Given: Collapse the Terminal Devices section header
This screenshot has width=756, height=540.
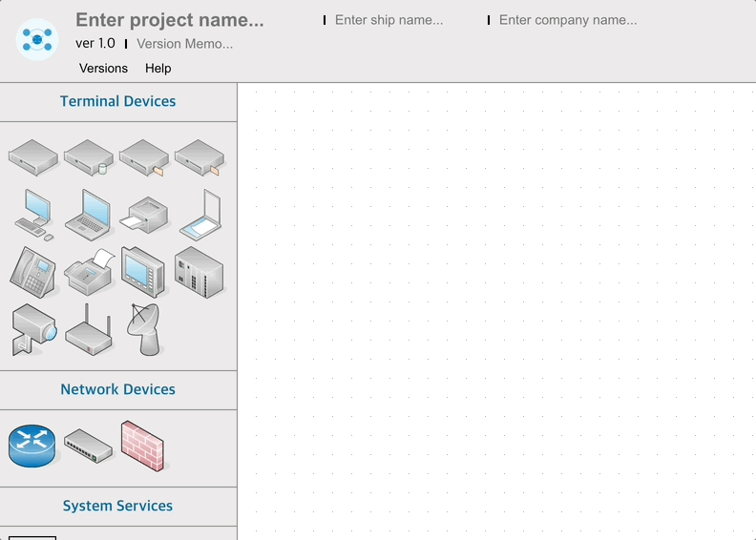Looking at the screenshot, I should pyautogui.click(x=118, y=101).
